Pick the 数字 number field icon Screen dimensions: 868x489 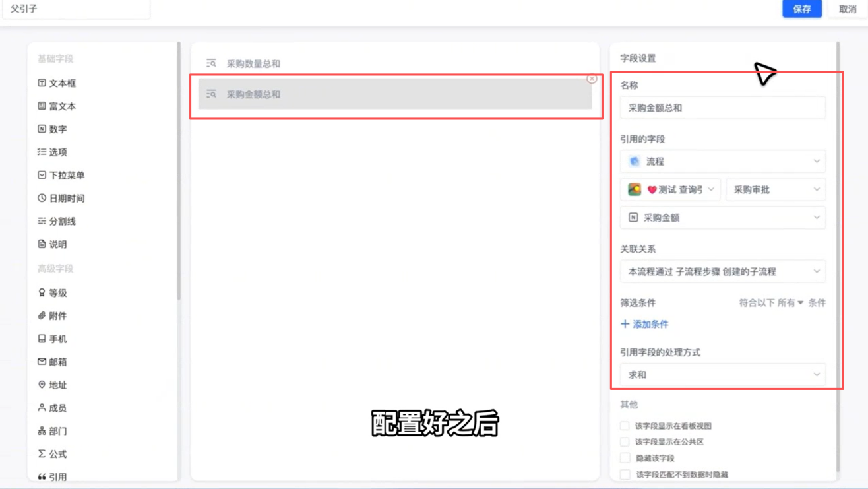point(42,129)
